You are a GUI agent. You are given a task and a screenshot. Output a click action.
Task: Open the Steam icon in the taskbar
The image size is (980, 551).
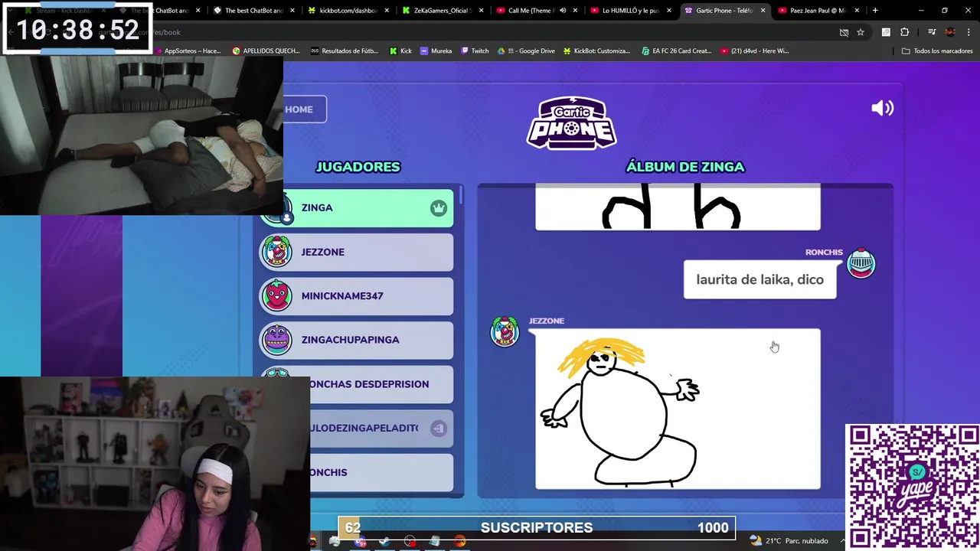[x=384, y=541]
